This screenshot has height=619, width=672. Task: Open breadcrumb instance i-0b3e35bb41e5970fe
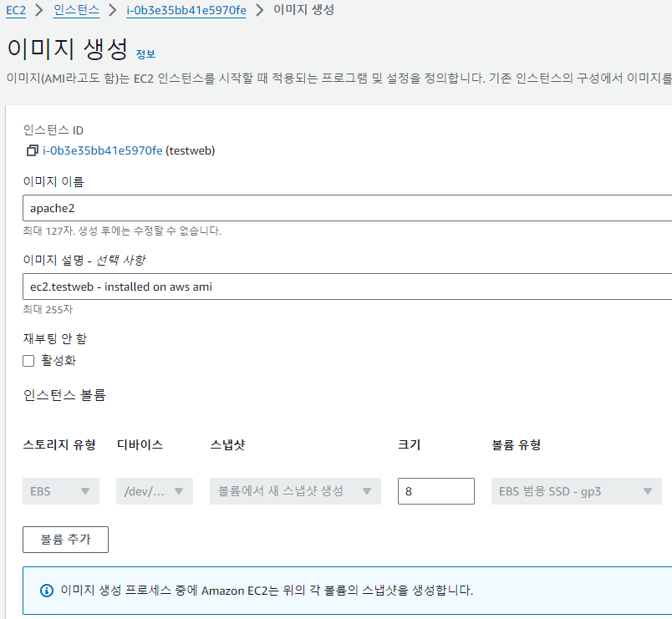click(186, 10)
